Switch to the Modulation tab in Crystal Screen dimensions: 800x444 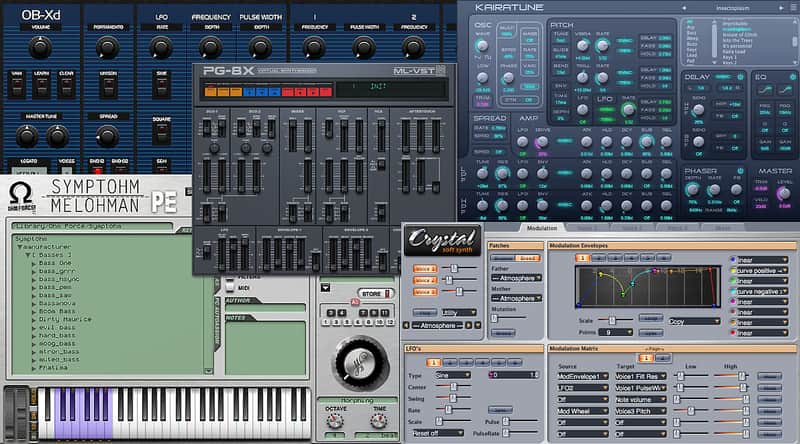click(x=542, y=228)
